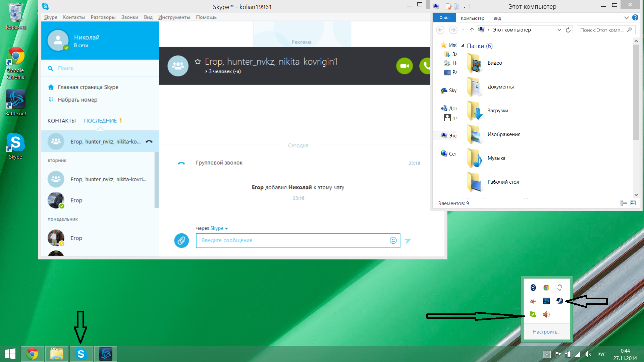Open the Dial number keypad icon
The height and width of the screenshot is (362, 644).
pyautogui.click(x=51, y=100)
